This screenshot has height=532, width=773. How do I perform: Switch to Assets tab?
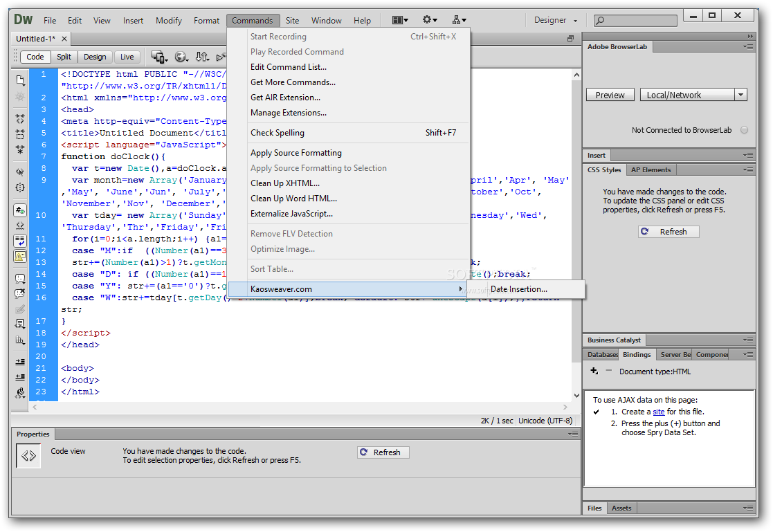click(x=621, y=508)
